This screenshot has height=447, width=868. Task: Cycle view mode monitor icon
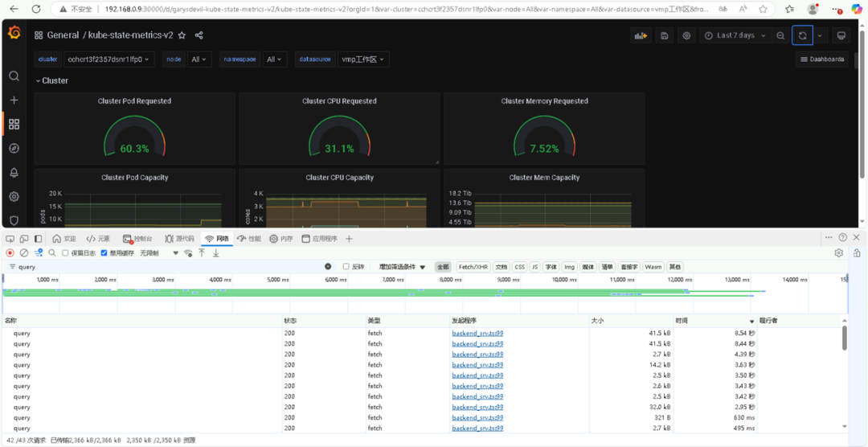coord(841,35)
